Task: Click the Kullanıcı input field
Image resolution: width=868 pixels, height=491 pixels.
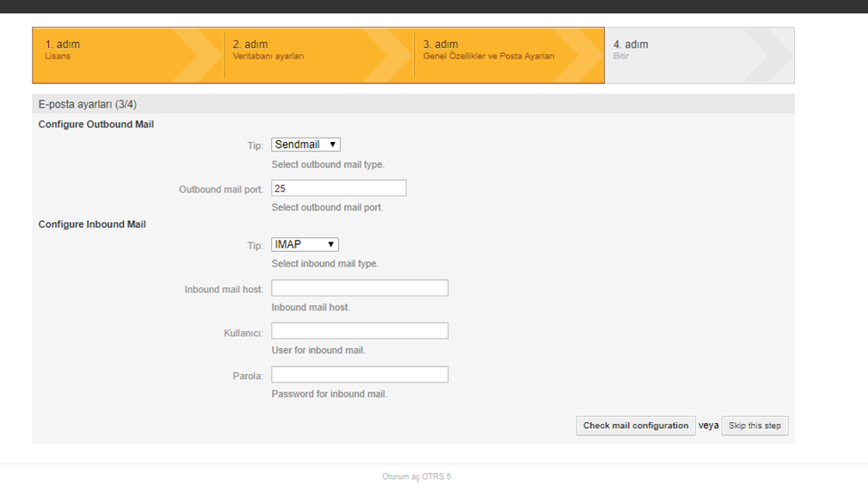Action: pyautogui.click(x=360, y=331)
